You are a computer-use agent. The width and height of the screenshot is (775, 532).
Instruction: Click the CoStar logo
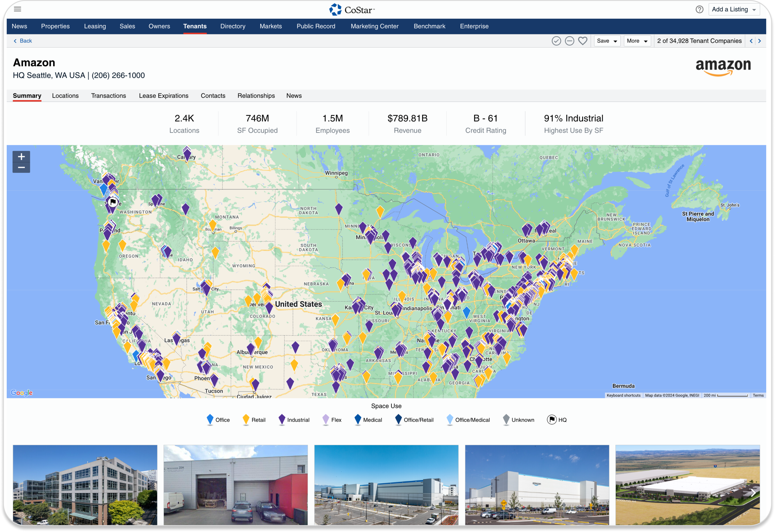pyautogui.click(x=352, y=10)
